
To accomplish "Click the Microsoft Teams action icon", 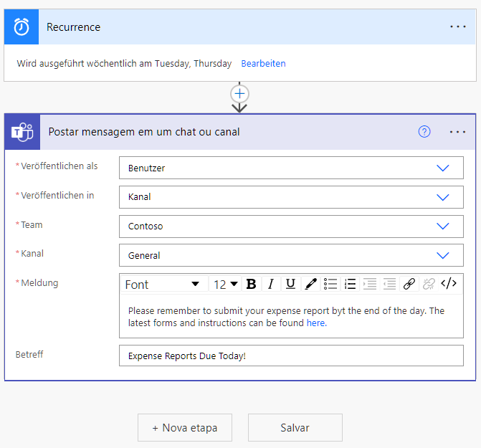I will click(x=22, y=132).
